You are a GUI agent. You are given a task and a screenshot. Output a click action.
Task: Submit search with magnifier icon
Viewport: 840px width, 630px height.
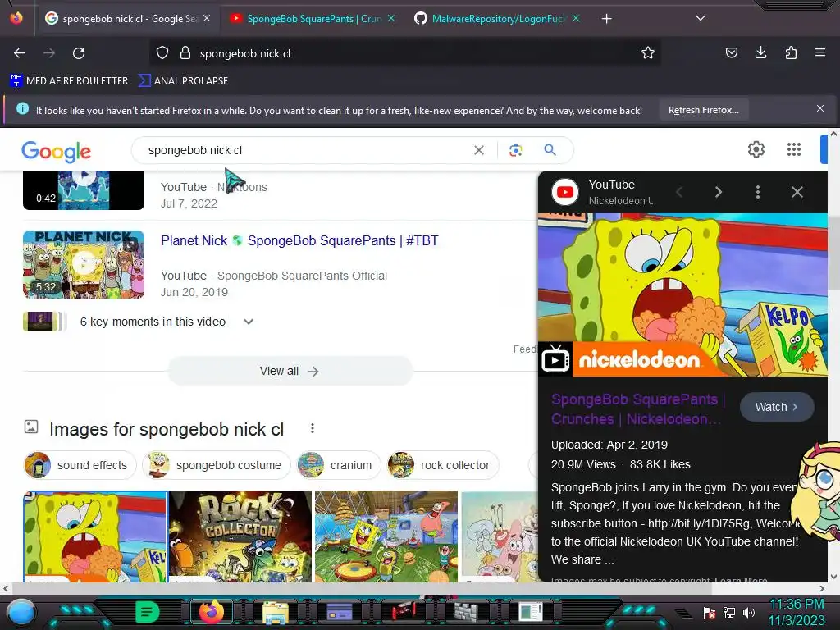(x=550, y=150)
